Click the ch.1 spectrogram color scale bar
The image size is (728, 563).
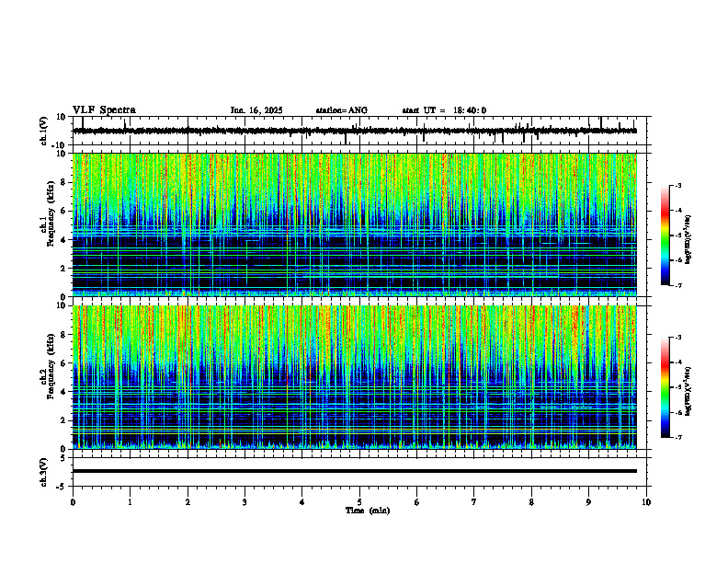[x=665, y=236]
